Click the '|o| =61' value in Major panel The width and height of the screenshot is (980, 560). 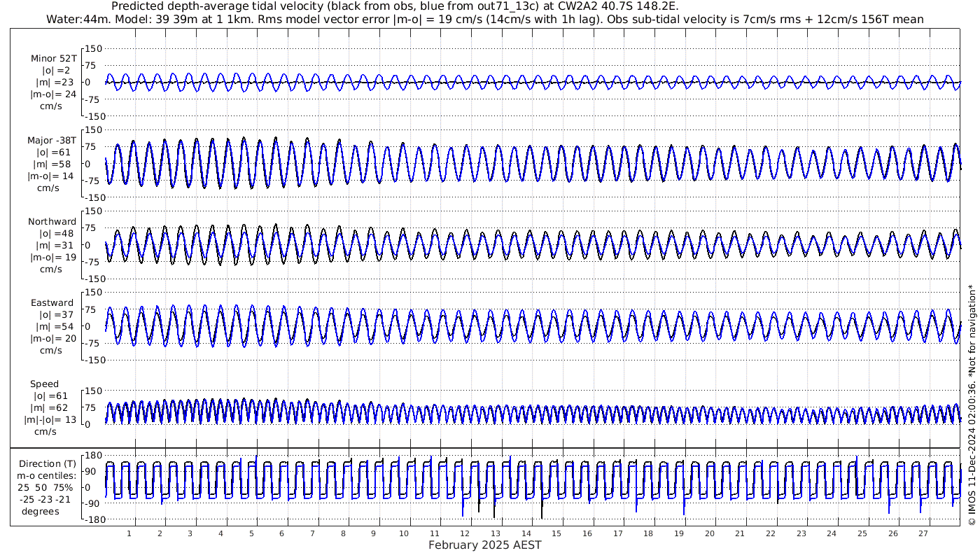[54, 153]
